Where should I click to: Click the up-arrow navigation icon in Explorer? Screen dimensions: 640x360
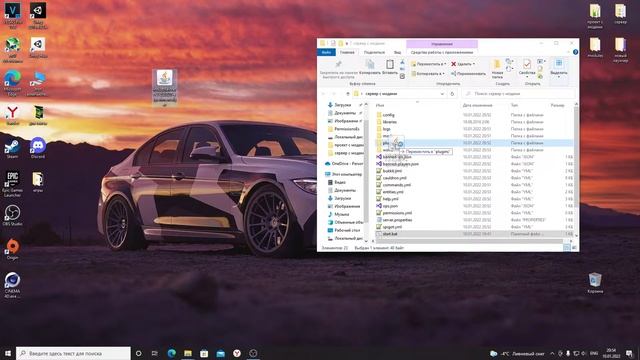tap(347, 94)
